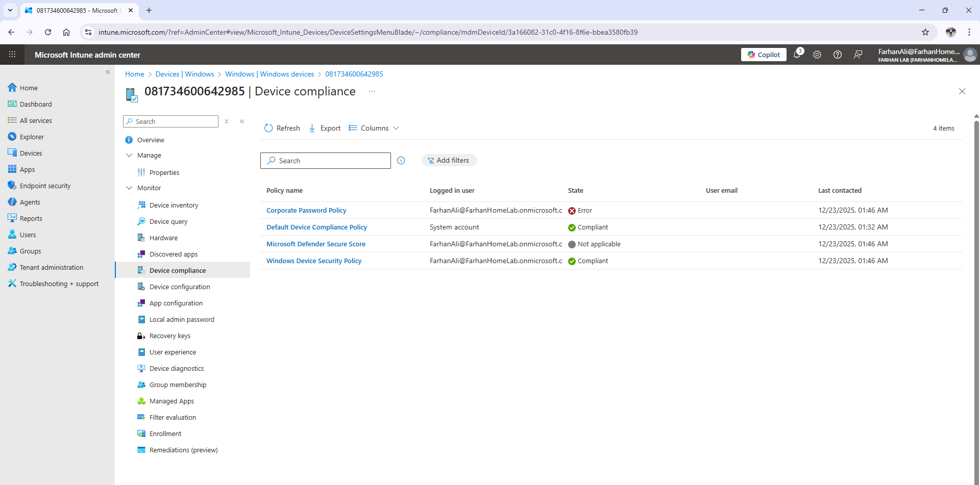The width and height of the screenshot is (980, 485).
Task: Collapse the Monitor section
Action: point(129,188)
